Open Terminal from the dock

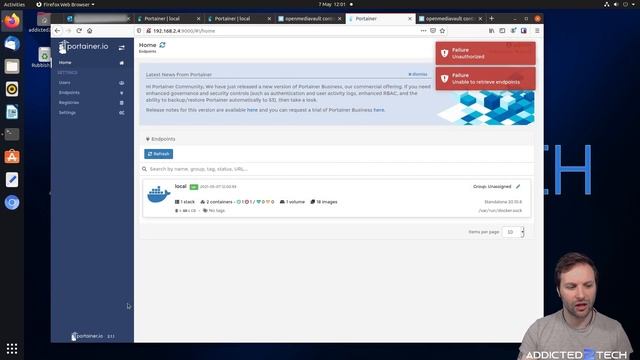point(12,134)
